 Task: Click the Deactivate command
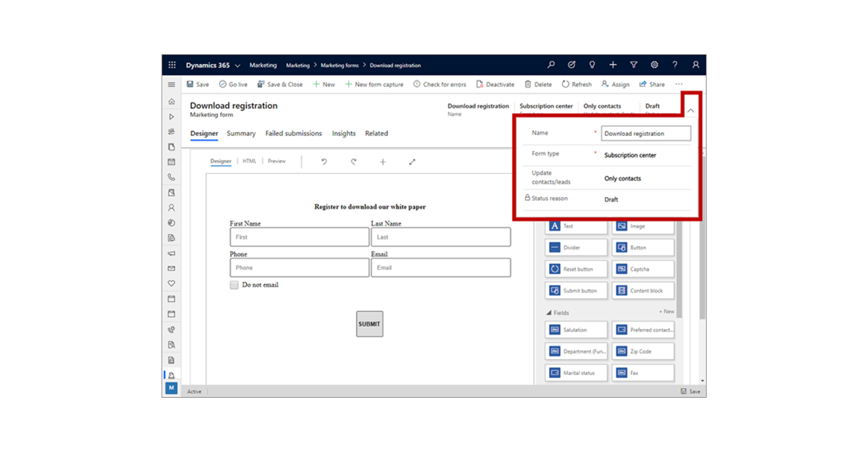pos(495,85)
